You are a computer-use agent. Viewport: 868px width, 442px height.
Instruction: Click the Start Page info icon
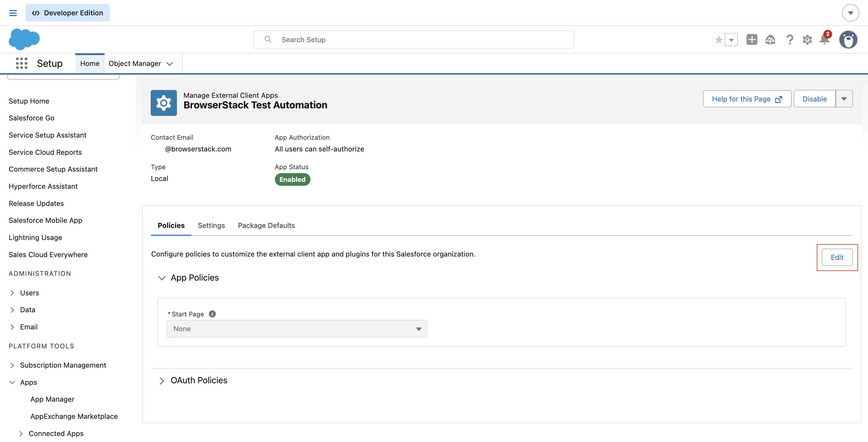click(212, 314)
